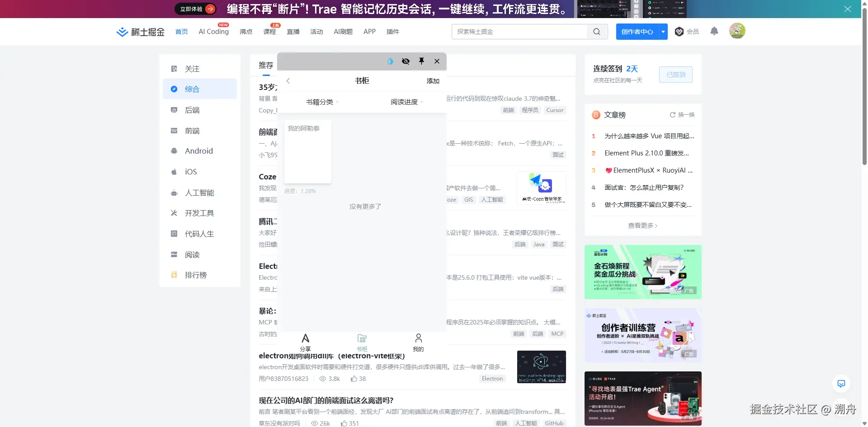The width and height of the screenshot is (868, 427).
Task: Click the search magnifier icon
Action: 597,32
